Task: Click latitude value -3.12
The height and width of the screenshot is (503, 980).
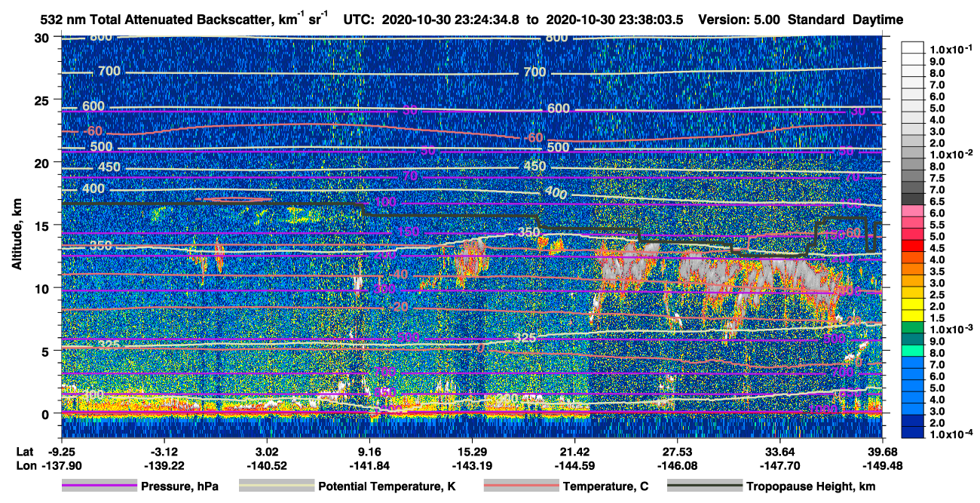Action: click(x=164, y=451)
